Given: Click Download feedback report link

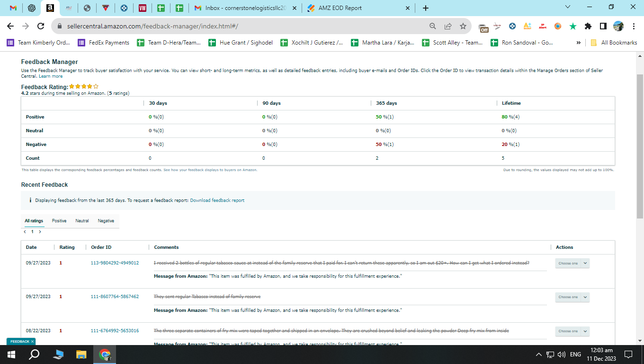Looking at the screenshot, I should [217, 200].
